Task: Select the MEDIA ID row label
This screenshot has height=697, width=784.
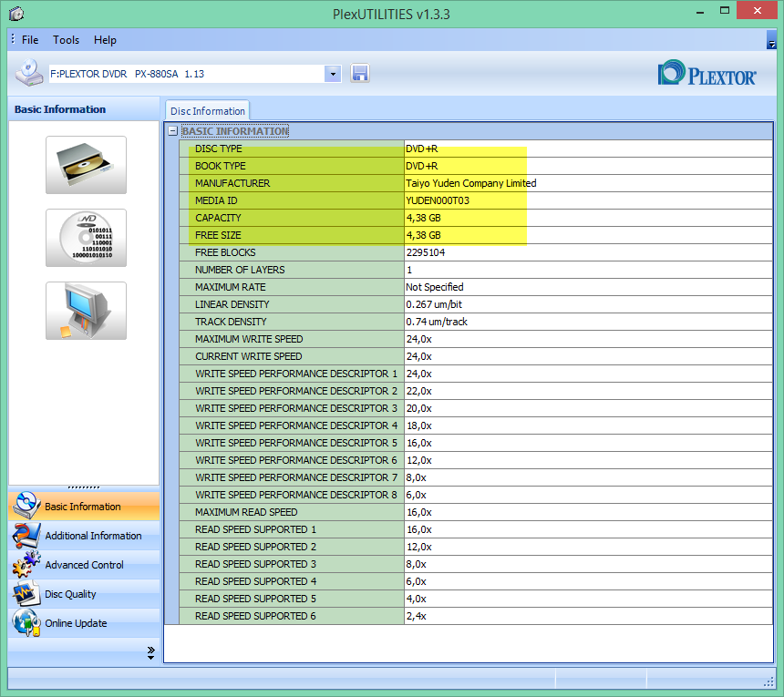Action: (x=216, y=200)
